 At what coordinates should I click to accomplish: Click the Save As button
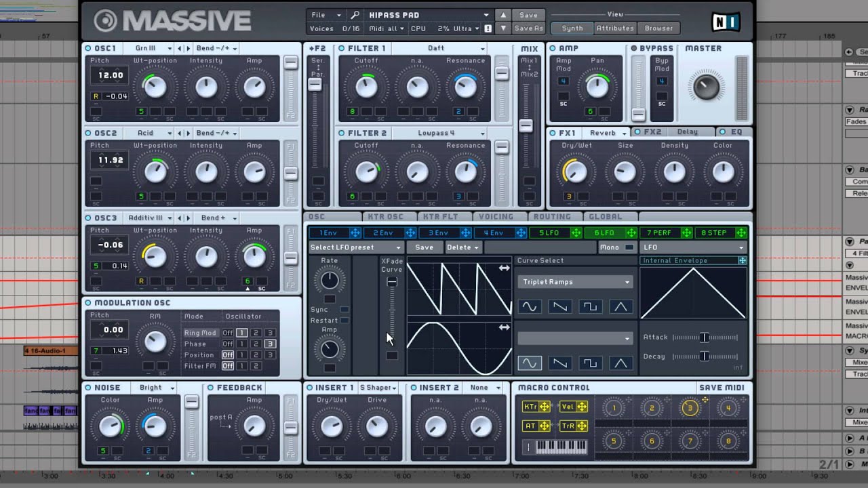click(529, 28)
